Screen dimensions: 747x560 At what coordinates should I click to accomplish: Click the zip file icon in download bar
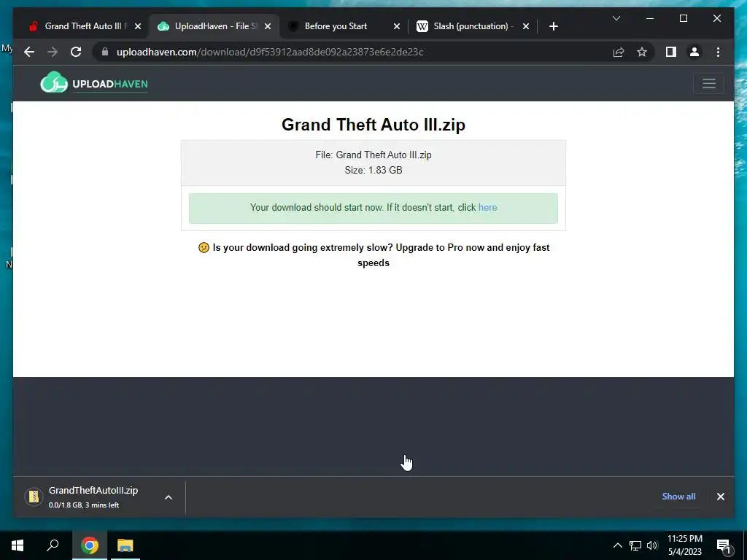[34, 497]
